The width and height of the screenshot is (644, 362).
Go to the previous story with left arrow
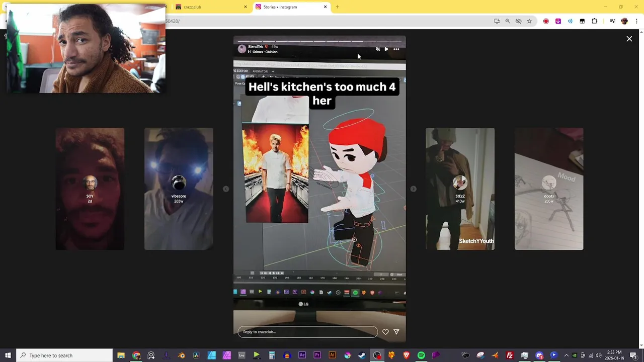(x=226, y=189)
